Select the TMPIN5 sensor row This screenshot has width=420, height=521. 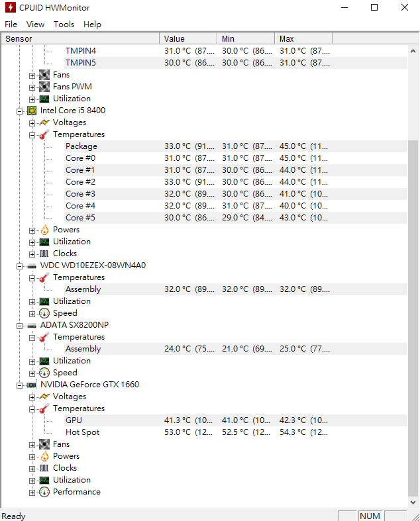tap(236, 63)
